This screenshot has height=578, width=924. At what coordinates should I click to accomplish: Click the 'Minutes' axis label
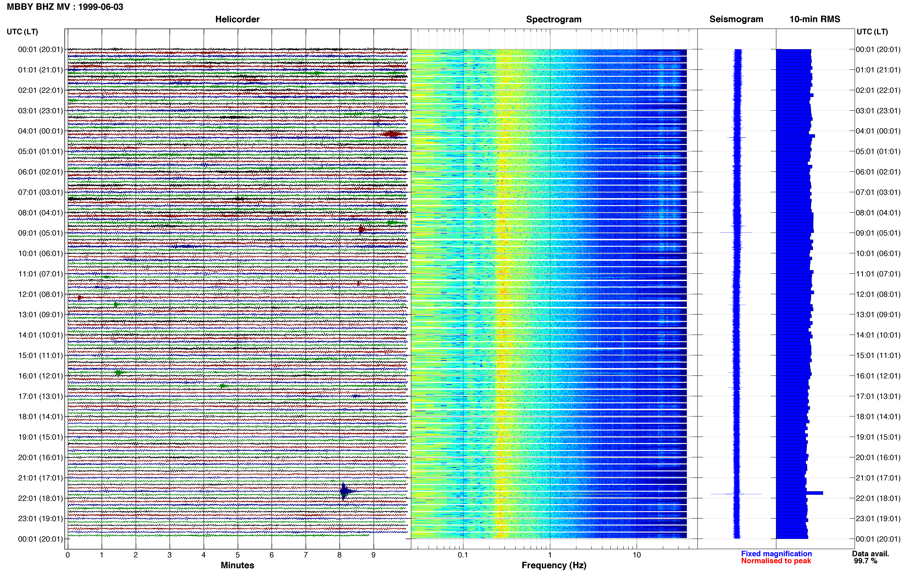(x=237, y=565)
